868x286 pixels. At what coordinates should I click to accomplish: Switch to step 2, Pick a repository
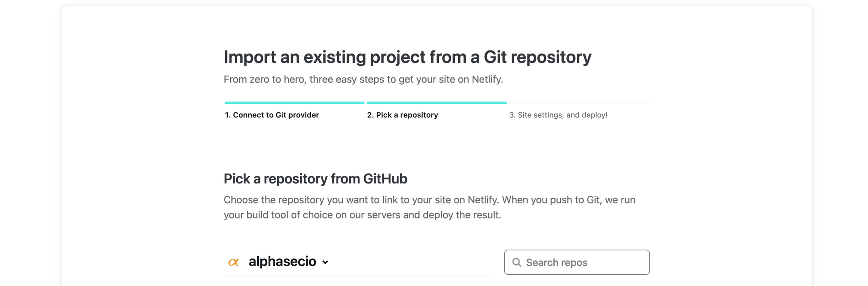click(x=402, y=115)
